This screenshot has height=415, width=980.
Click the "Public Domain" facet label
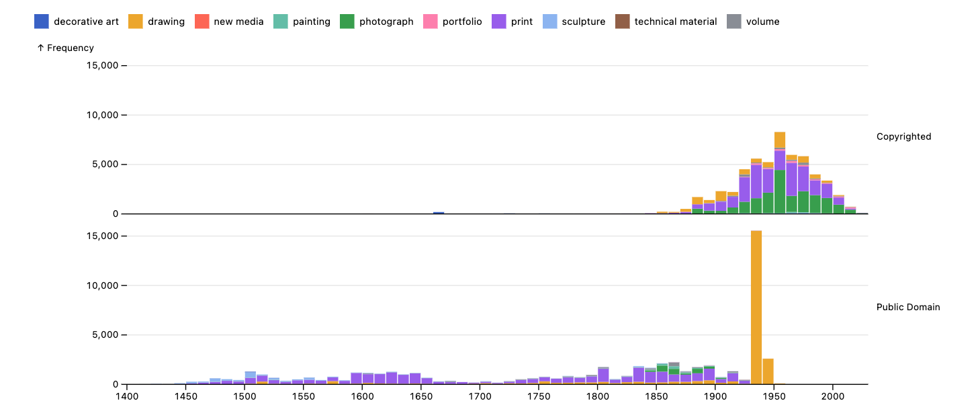909,307
